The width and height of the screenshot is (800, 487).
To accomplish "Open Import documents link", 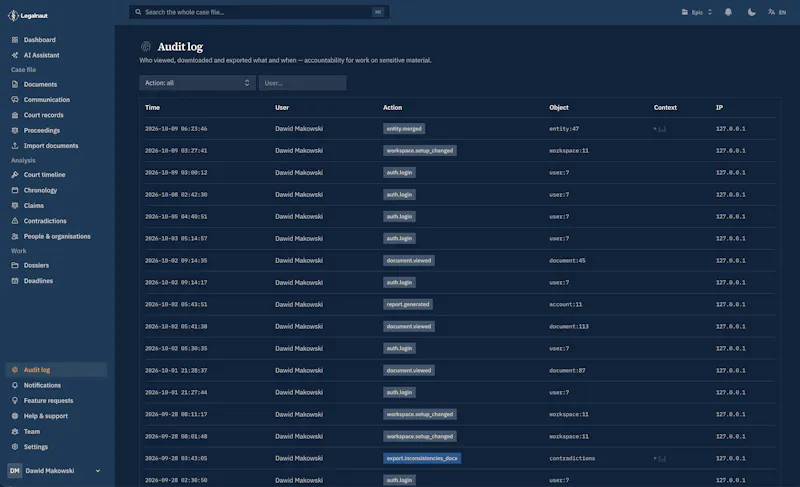I will click(x=51, y=145).
